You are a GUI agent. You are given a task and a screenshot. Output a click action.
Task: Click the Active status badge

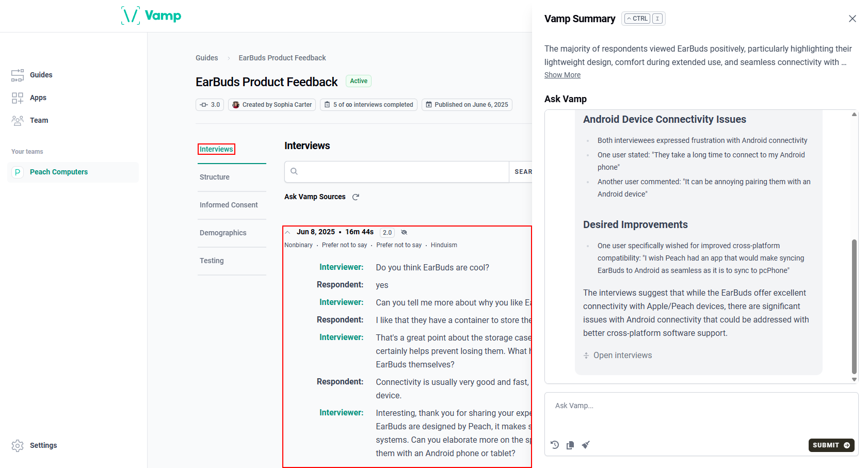(x=359, y=81)
